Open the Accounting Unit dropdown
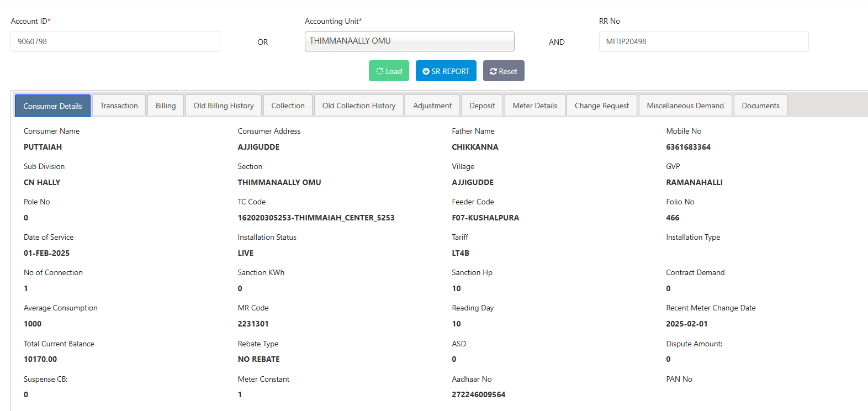 tap(409, 41)
